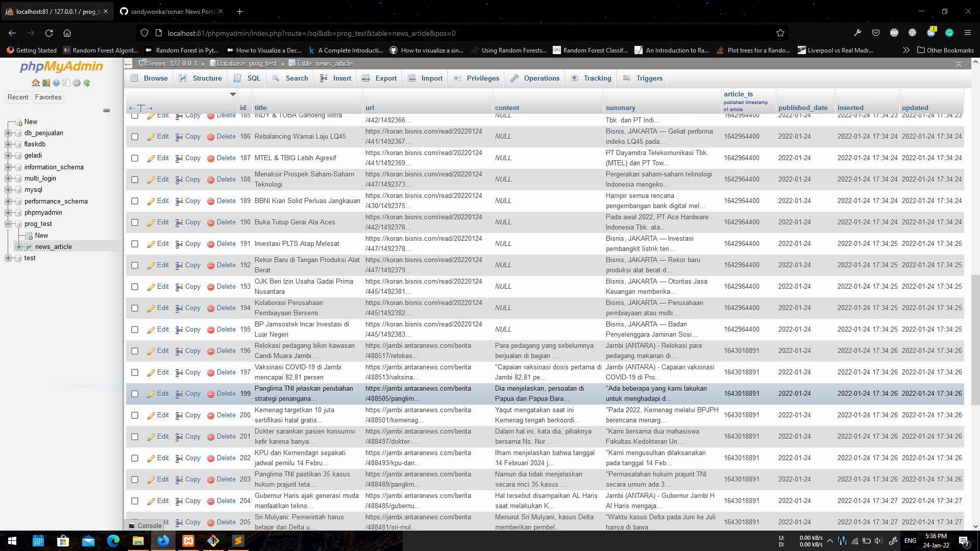Expand information_schema tree node

8,167
